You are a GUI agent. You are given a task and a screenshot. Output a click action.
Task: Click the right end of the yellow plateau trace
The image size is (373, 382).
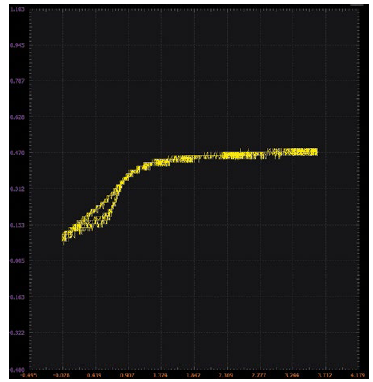(315, 152)
